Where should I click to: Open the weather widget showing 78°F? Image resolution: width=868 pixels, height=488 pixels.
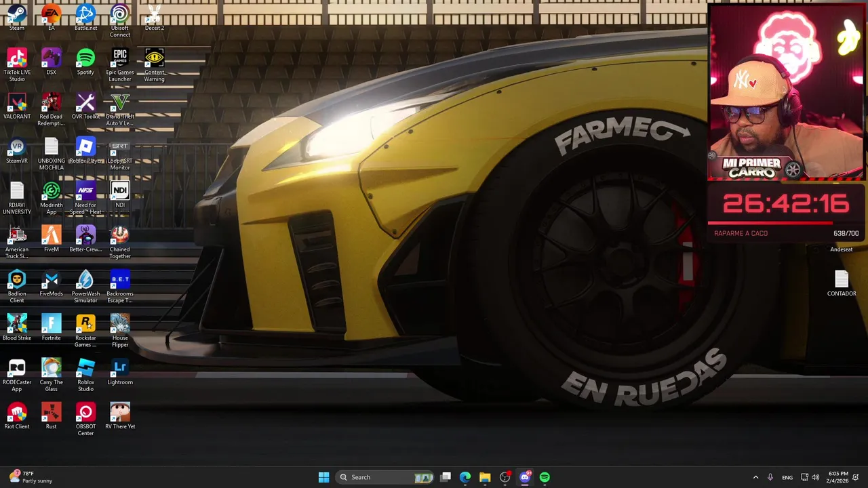(x=31, y=477)
